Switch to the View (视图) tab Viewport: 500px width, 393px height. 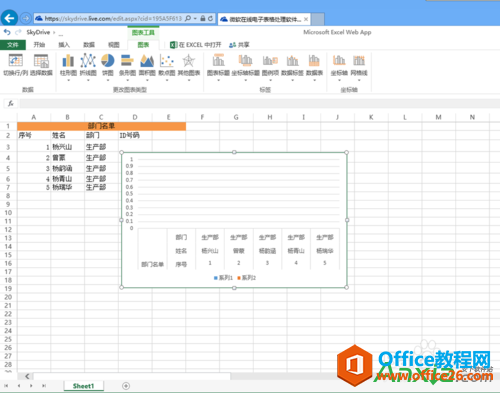point(113,45)
